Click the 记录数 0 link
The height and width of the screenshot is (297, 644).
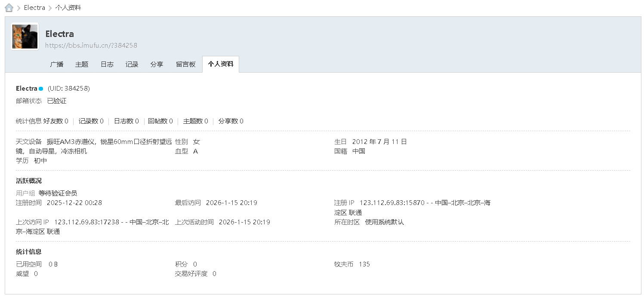91,121
